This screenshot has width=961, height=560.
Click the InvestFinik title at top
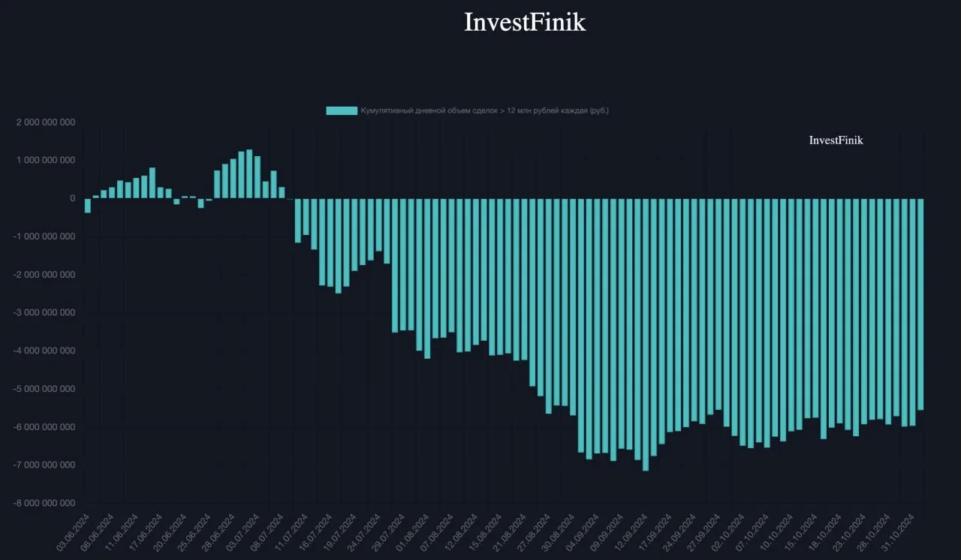pos(525,22)
